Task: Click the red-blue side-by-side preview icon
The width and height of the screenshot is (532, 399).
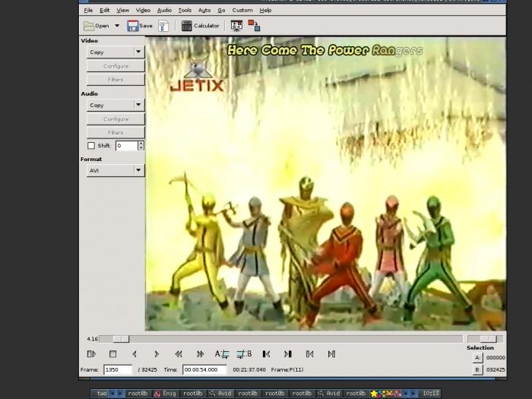Action: point(254,26)
